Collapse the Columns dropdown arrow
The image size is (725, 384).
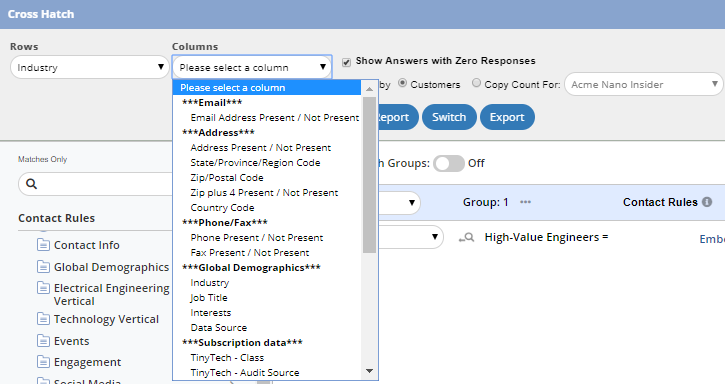323,67
